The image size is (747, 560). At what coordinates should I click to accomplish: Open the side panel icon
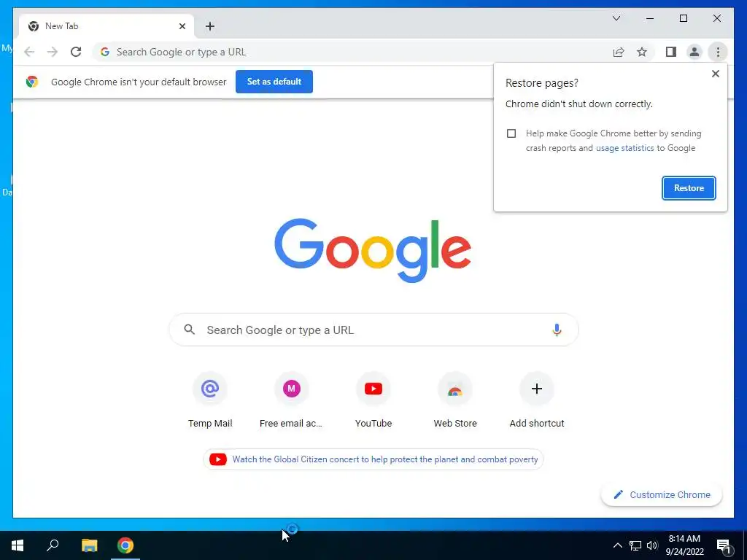coord(671,52)
